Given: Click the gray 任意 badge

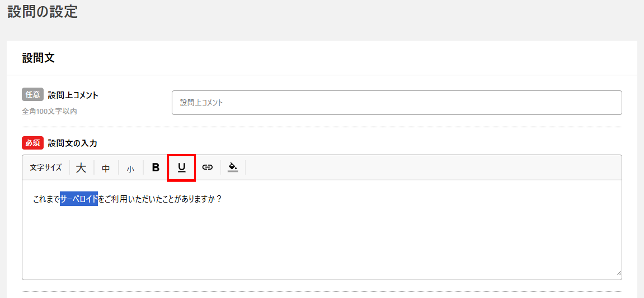Looking at the screenshot, I should (33, 94).
